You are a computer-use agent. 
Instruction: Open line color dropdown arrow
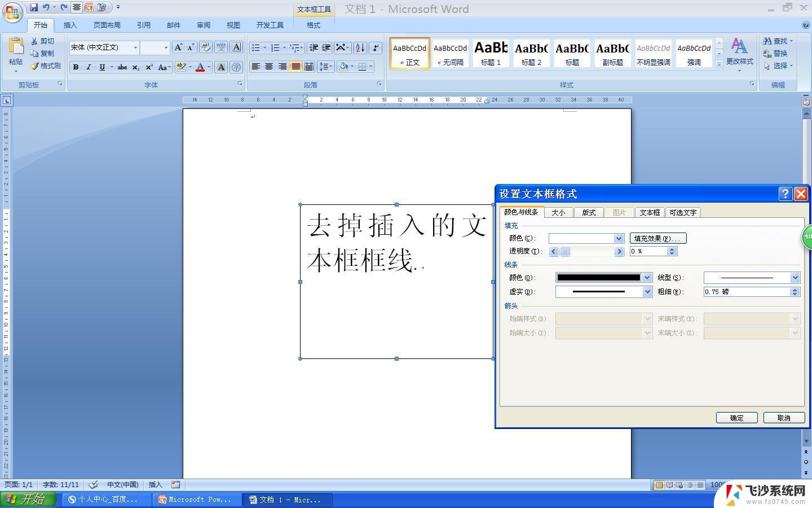[647, 277]
